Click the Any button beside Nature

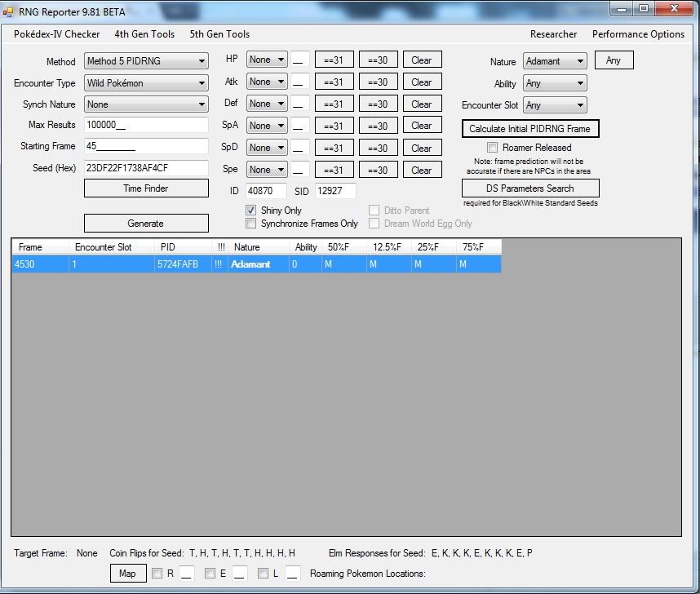click(614, 60)
